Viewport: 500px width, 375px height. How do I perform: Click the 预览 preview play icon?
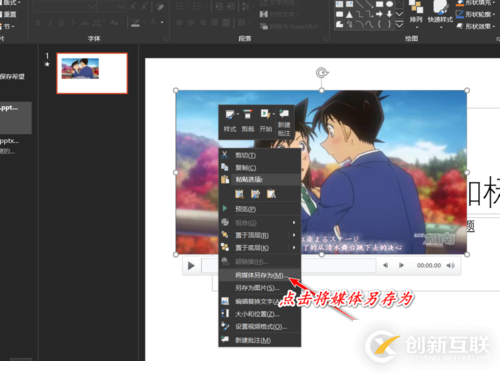tap(225, 208)
